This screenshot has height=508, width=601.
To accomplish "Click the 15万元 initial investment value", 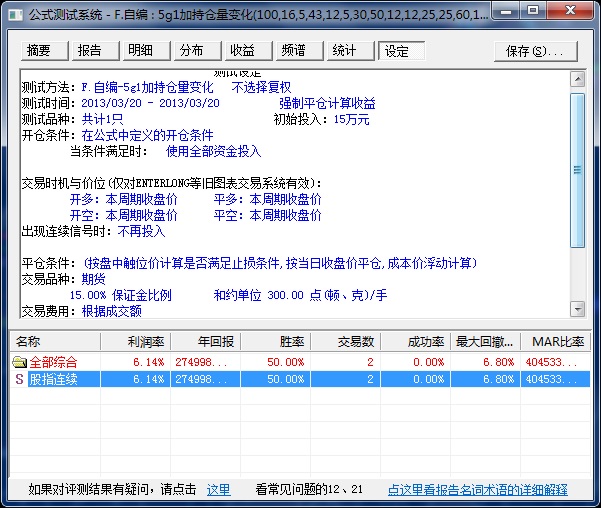I will coord(351,119).
